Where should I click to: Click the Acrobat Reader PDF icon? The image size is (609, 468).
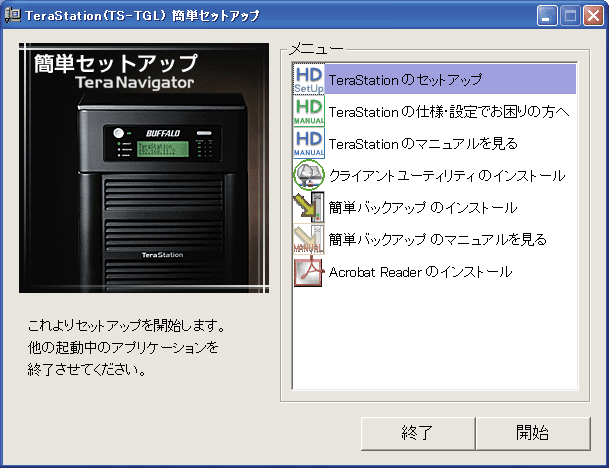tap(309, 271)
